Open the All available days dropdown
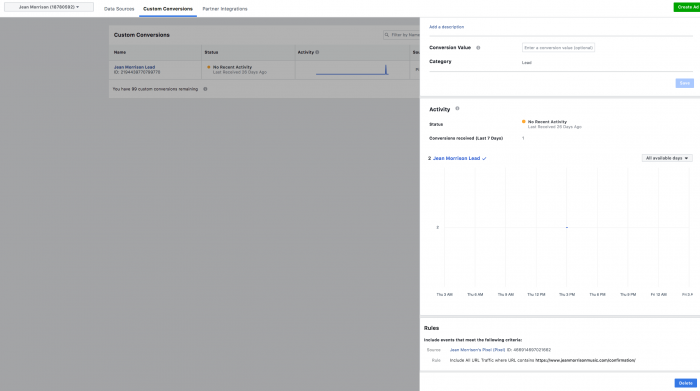 click(667, 158)
